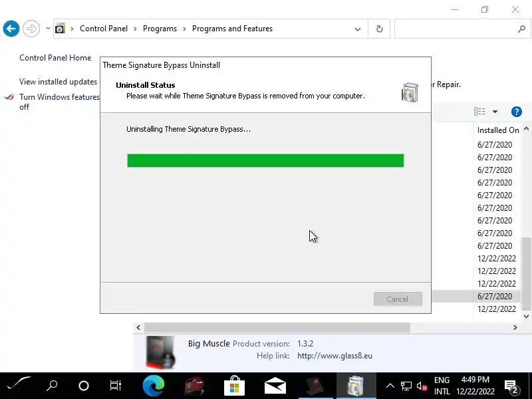Click the horizontal scrollbar right arrow
The height and width of the screenshot is (399, 532).
(515, 327)
